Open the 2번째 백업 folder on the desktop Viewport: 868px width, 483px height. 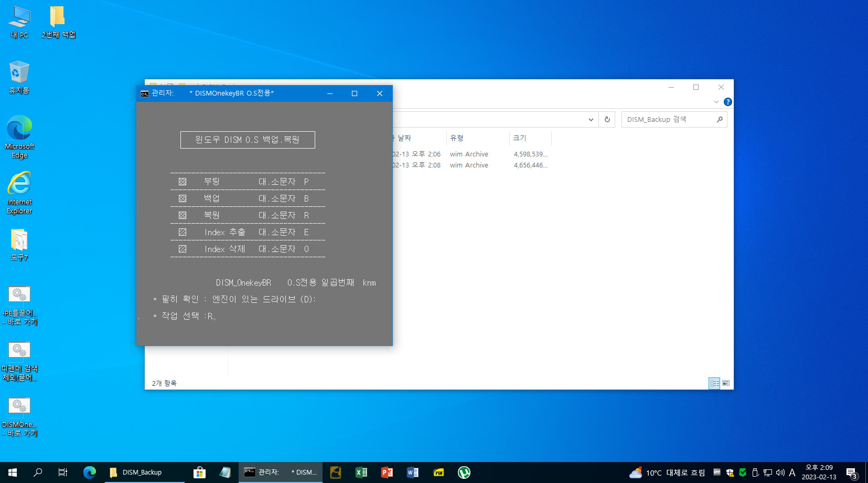click(x=58, y=23)
